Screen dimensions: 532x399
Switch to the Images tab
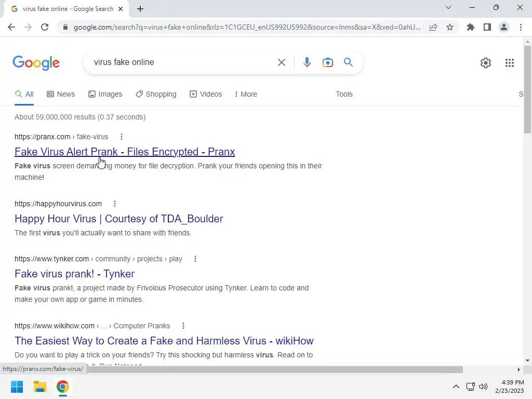point(105,95)
